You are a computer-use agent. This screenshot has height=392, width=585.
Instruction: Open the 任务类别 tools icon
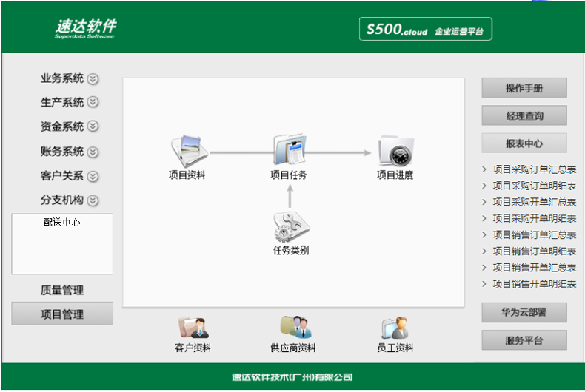click(291, 227)
